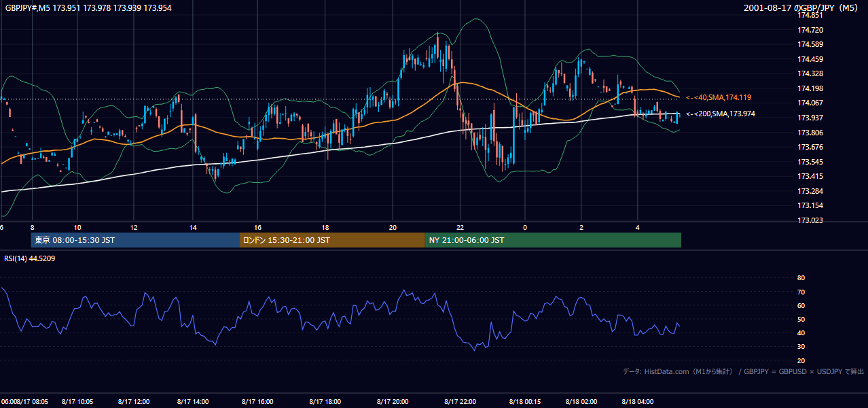Screen dimensions: 868x408
Task: Click the GBPJPY#,M5 symbol header text
Action: 88,7
